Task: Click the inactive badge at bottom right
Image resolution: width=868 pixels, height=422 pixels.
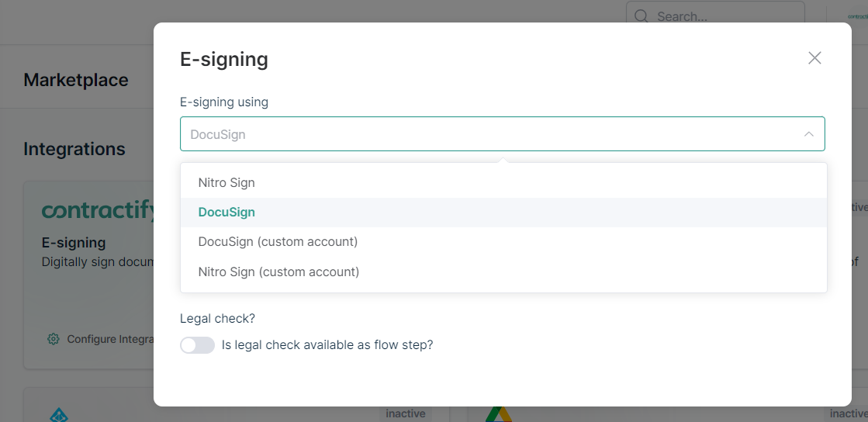Action: pyautogui.click(x=848, y=413)
